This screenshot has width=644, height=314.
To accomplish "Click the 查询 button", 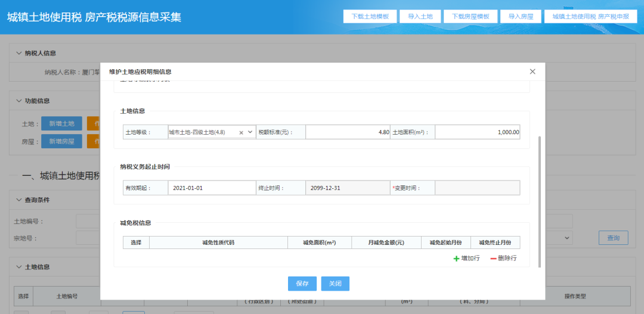I will [x=613, y=238].
